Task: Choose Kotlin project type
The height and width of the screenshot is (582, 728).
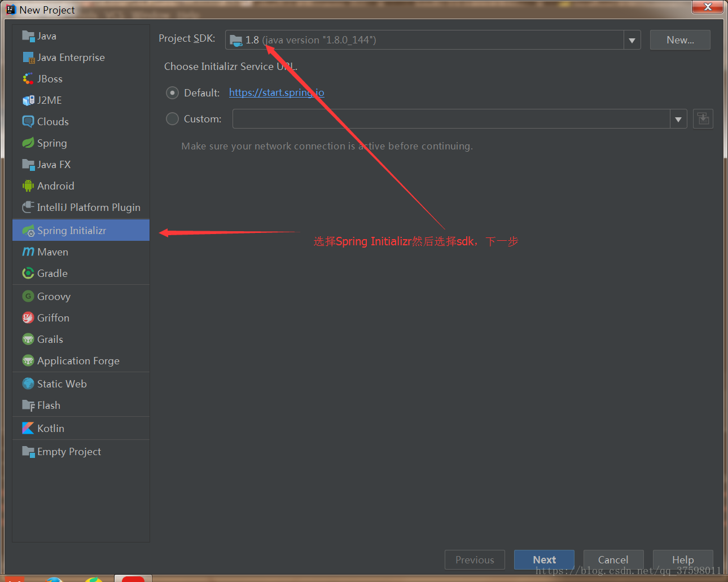Action: 81,429
